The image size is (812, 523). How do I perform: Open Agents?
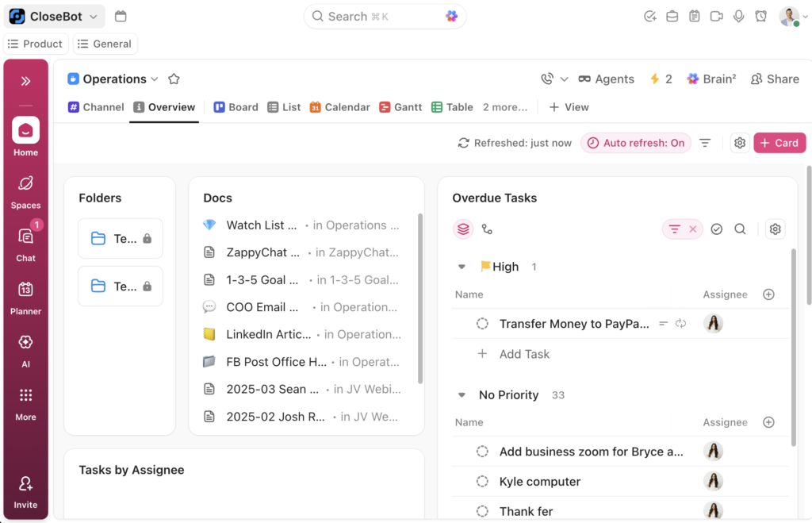click(607, 79)
